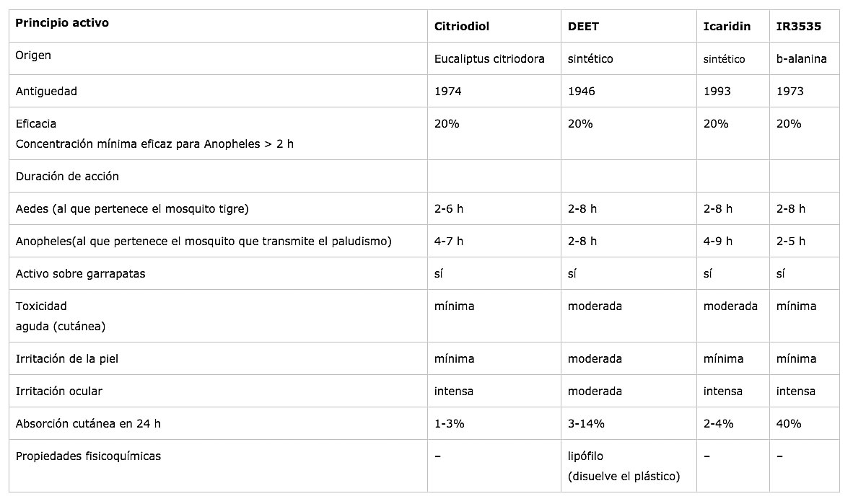
Task: Click the Citriodiol column header
Action: [462, 27]
